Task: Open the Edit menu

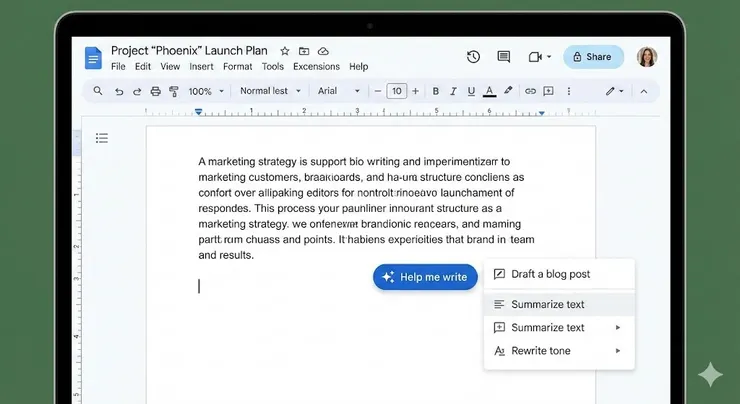Action: pyautogui.click(x=143, y=67)
